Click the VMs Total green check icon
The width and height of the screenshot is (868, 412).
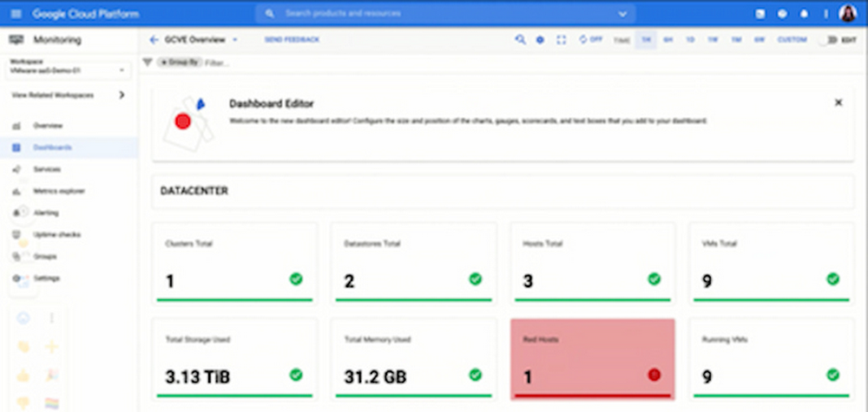(x=833, y=278)
